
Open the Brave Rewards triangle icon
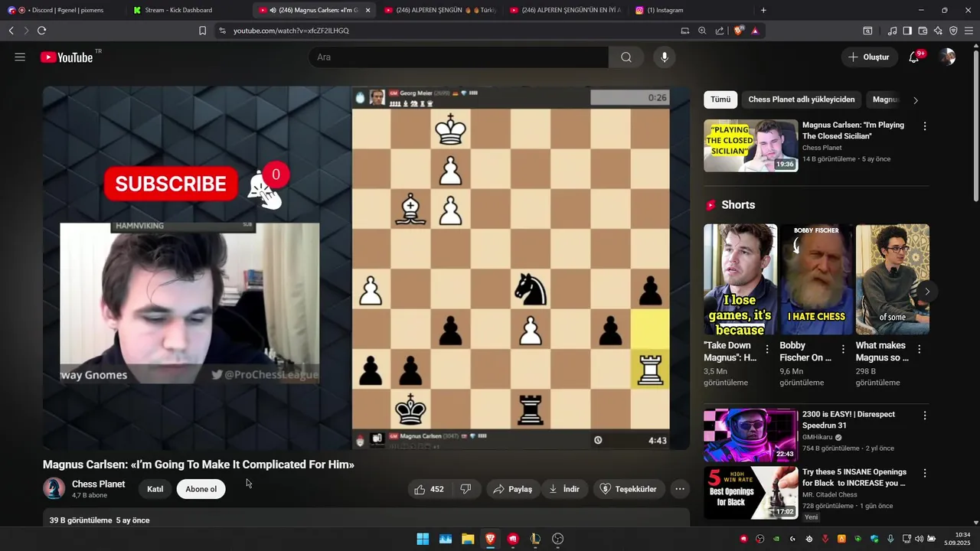tap(755, 31)
